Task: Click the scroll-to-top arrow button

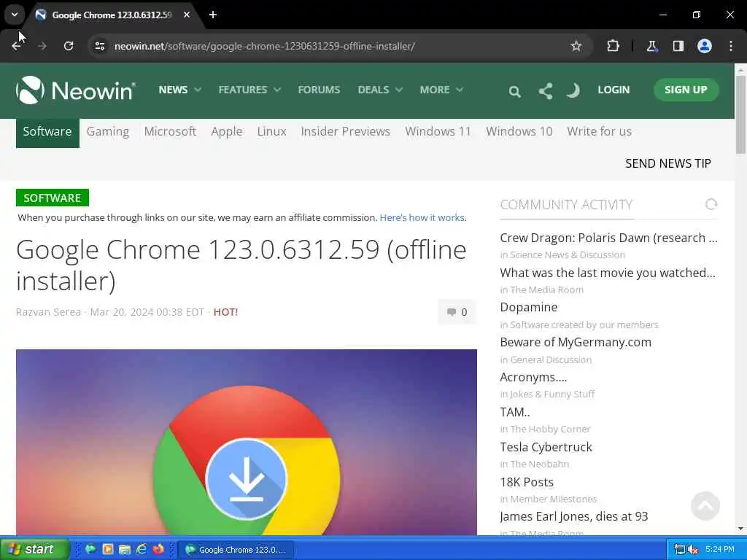Action: coord(705,506)
